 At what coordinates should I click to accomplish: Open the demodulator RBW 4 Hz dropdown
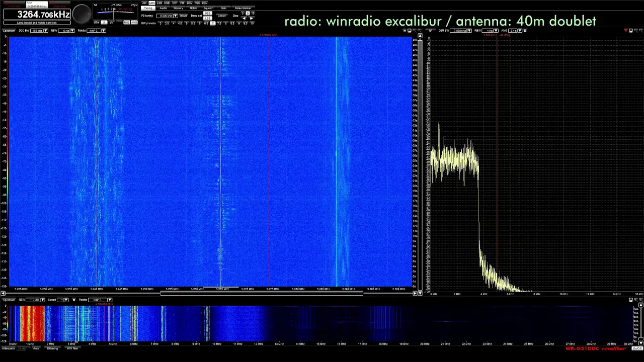[496, 31]
